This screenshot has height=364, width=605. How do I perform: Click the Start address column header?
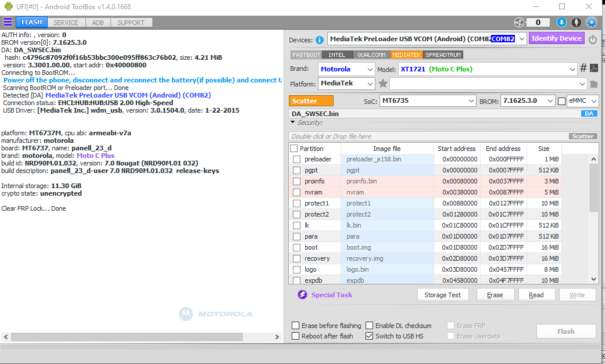pyautogui.click(x=456, y=149)
